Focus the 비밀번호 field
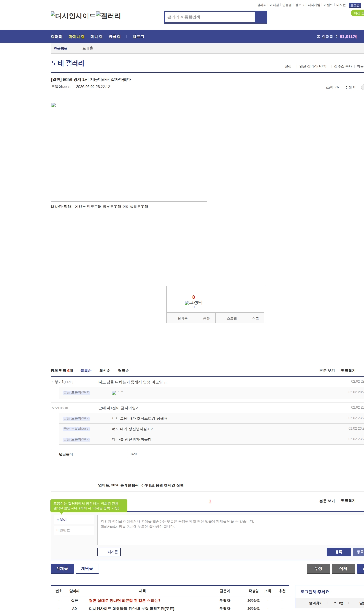Screen dimensions: 364x611 (74, 530)
